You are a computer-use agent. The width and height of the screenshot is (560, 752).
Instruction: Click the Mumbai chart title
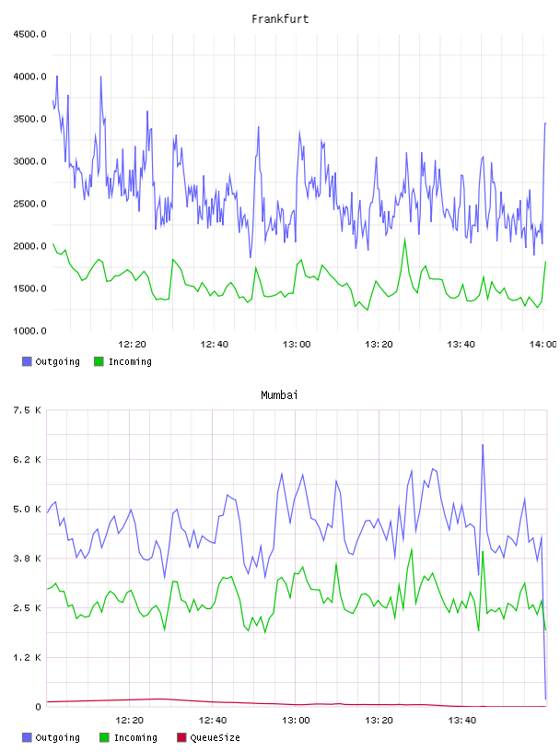click(279, 395)
